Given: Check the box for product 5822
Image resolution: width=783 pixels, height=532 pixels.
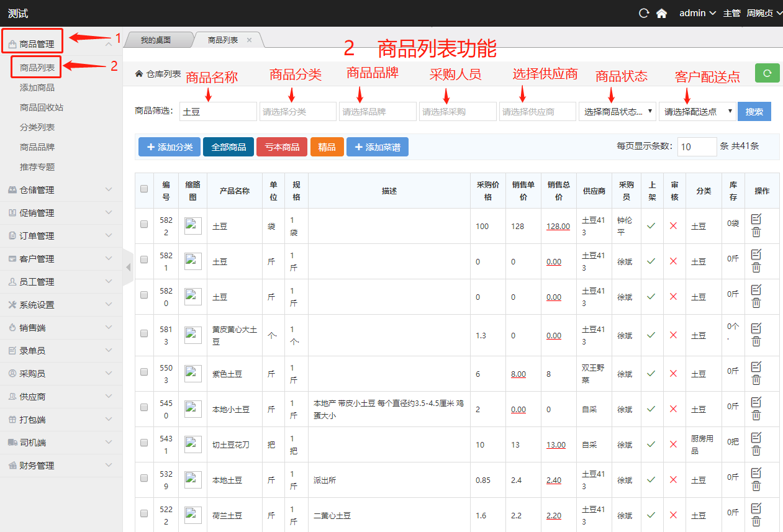Looking at the screenshot, I should click(144, 225).
